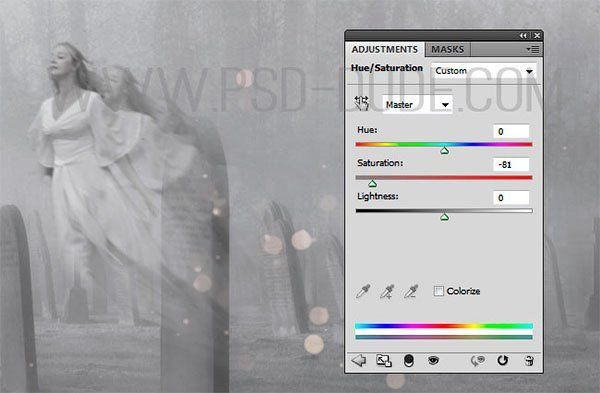Select the eyedropper tool
Screen dimensions: 600x393
click(x=363, y=291)
